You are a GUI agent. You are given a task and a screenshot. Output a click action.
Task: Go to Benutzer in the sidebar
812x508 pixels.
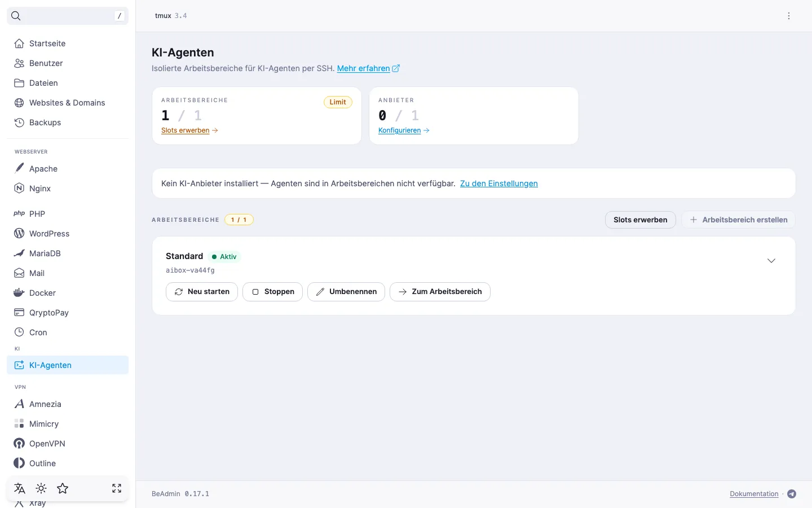pyautogui.click(x=68, y=63)
